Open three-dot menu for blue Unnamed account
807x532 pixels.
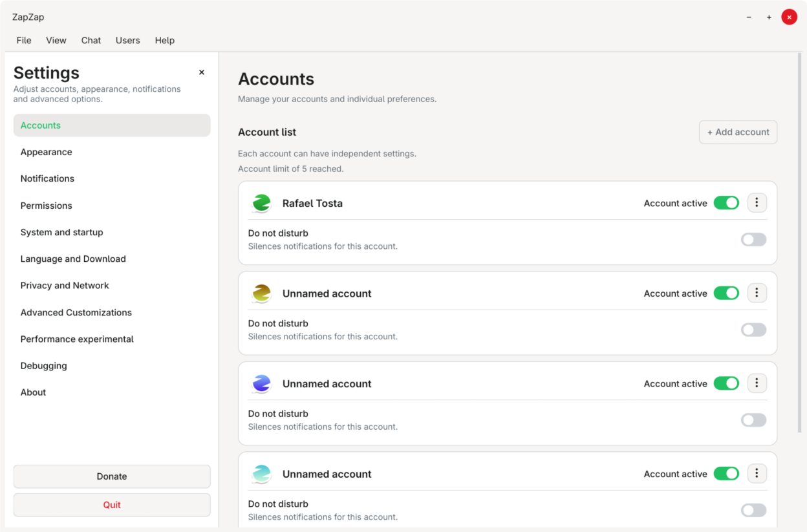[757, 383]
